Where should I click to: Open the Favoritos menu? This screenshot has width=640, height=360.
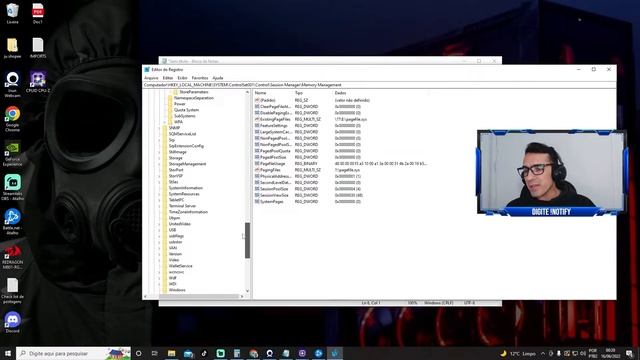(200, 78)
